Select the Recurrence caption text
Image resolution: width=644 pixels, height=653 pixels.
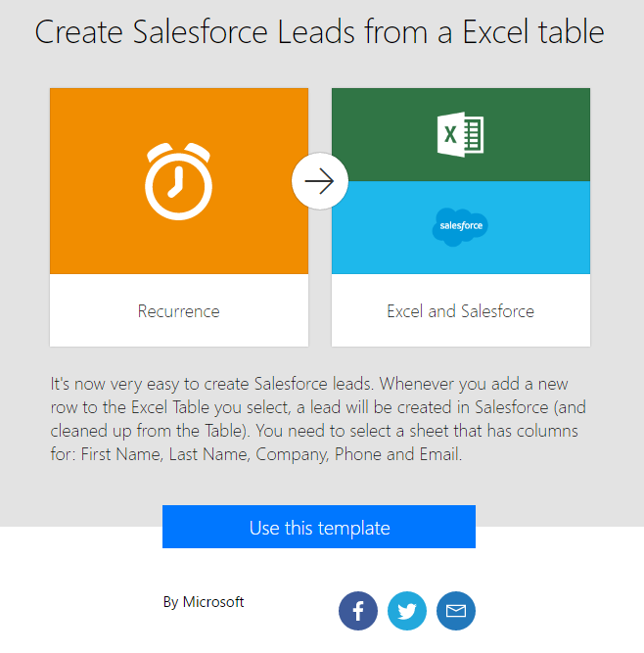pos(179,311)
